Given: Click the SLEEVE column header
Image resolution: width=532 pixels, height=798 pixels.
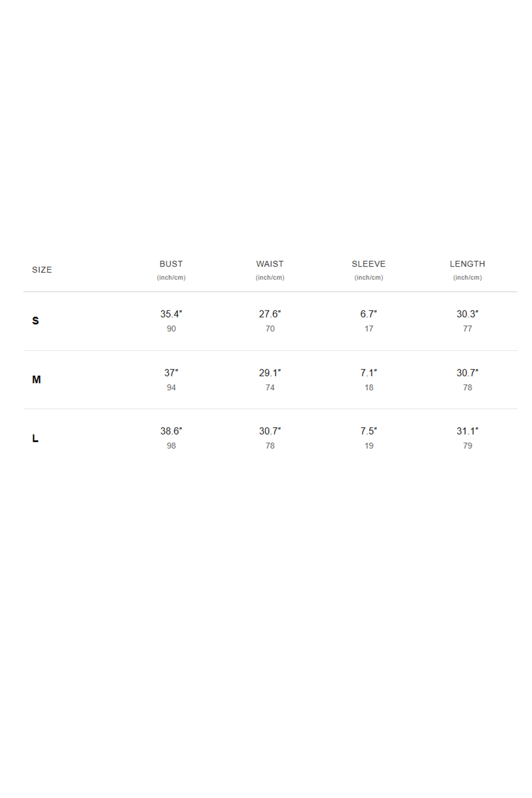Looking at the screenshot, I should click(x=369, y=264).
